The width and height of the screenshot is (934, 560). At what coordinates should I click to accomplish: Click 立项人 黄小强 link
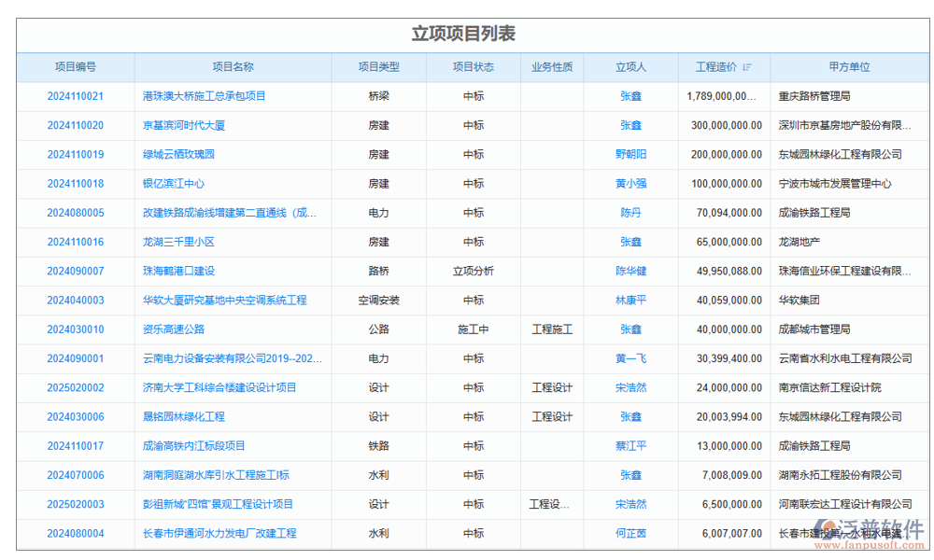tap(630, 184)
